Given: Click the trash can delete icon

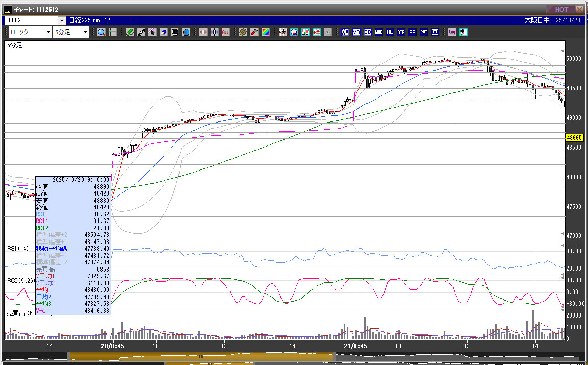Looking at the screenshot, I should 186,32.
